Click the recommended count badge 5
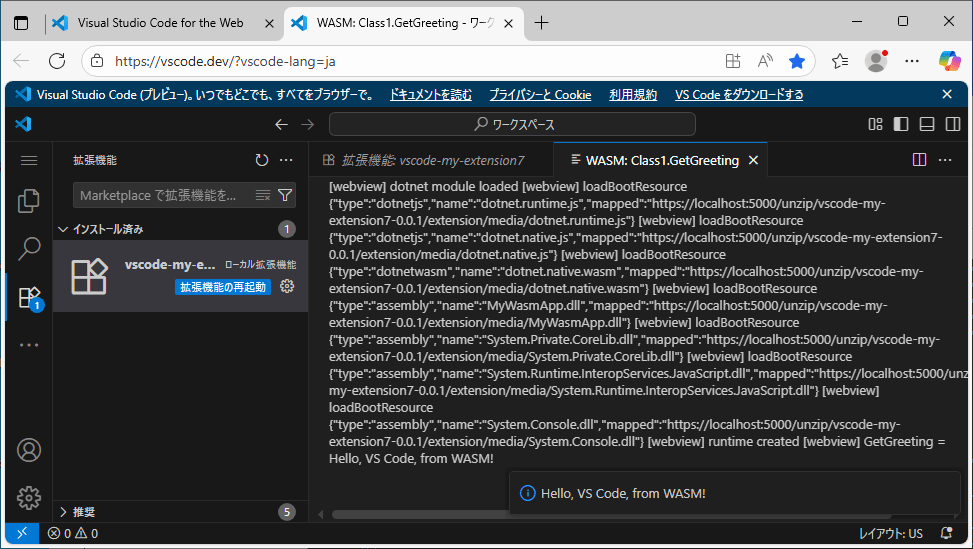The image size is (973, 549). [287, 512]
